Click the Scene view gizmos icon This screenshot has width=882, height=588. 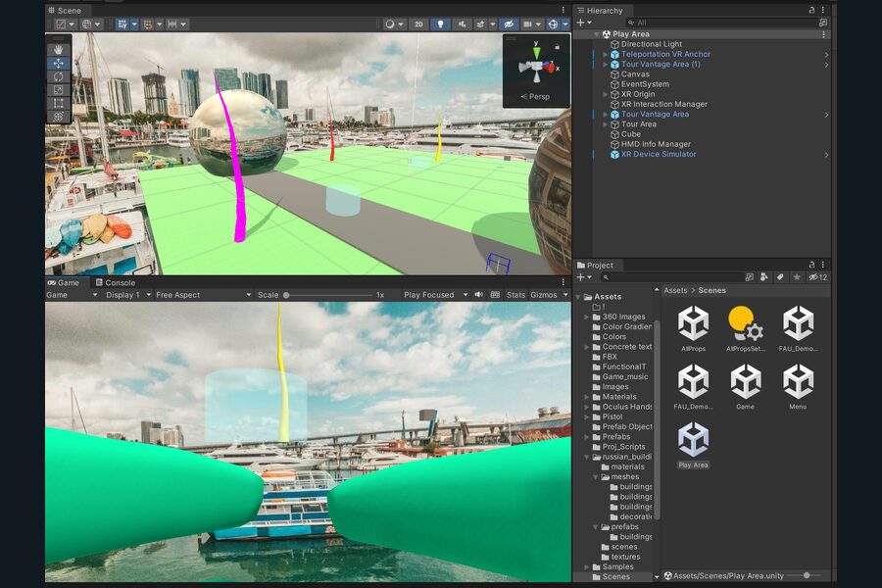553,24
